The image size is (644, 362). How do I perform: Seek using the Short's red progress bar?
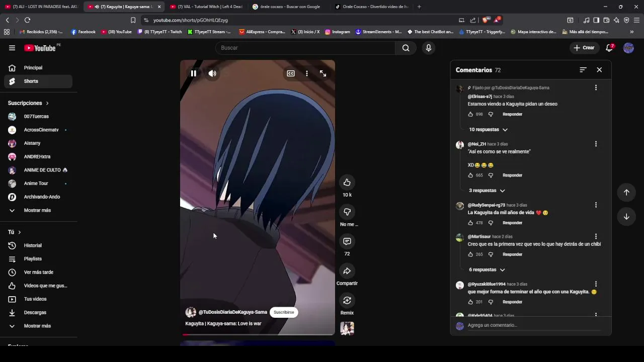258,334
